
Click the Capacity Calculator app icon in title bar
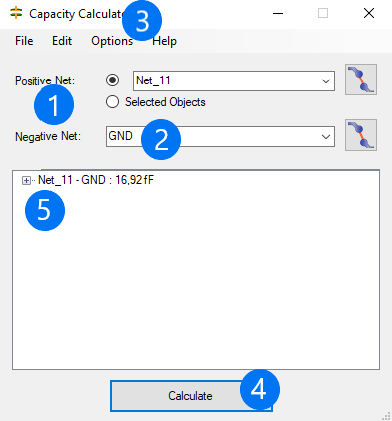(16, 13)
